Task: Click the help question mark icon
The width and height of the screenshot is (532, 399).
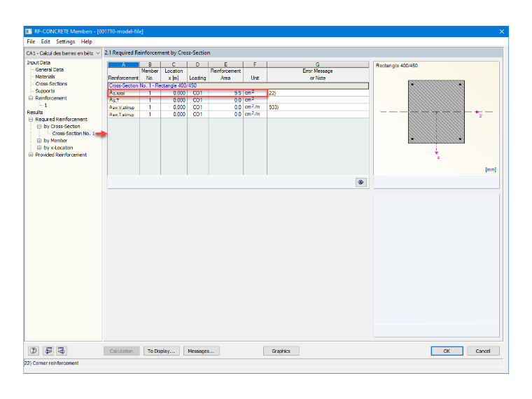Action: point(34,351)
